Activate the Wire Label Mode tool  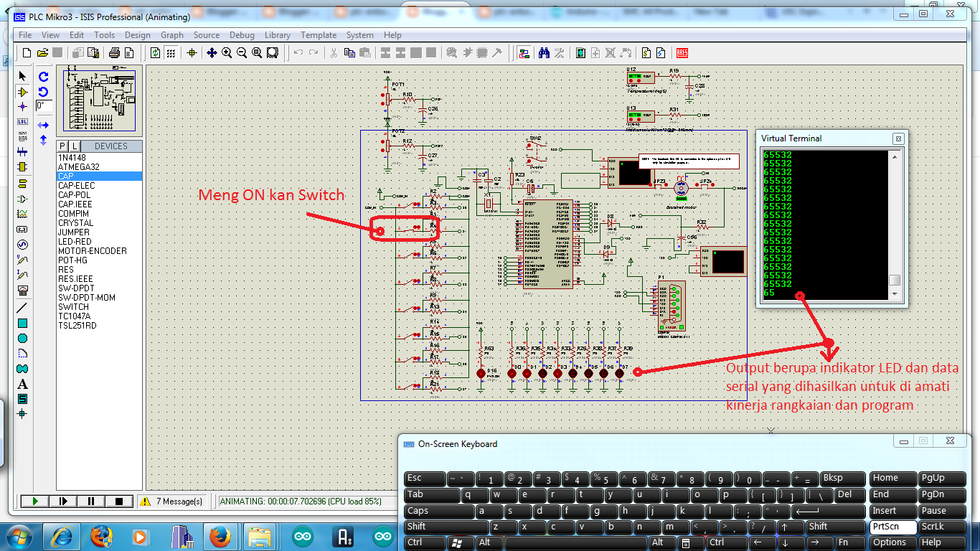22,121
